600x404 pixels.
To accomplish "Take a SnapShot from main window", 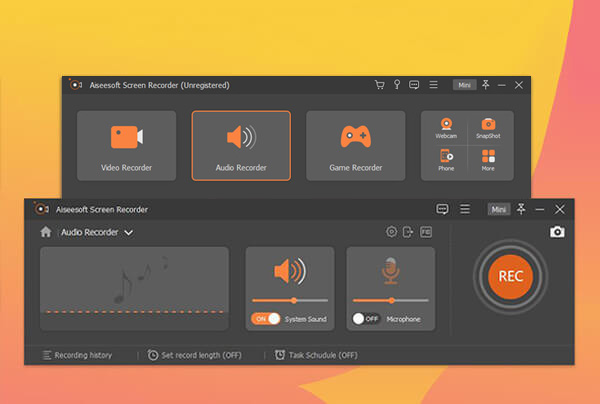I will point(488,128).
